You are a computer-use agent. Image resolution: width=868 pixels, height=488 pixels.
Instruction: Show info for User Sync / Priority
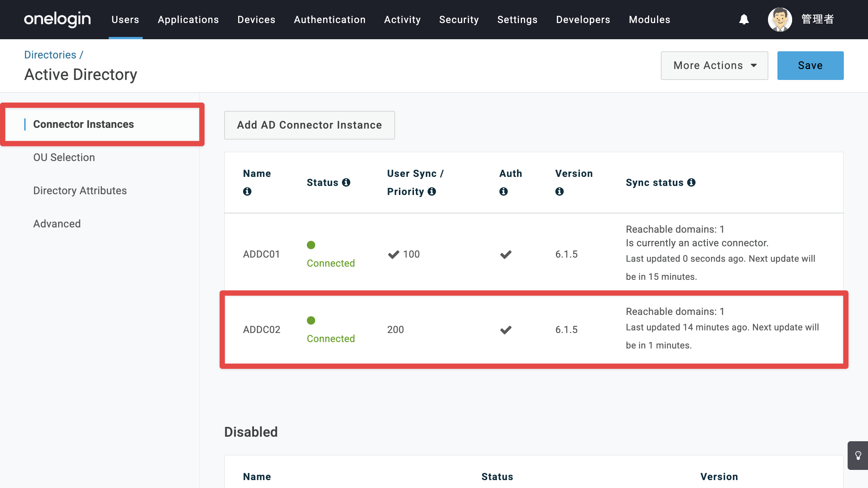(x=432, y=192)
